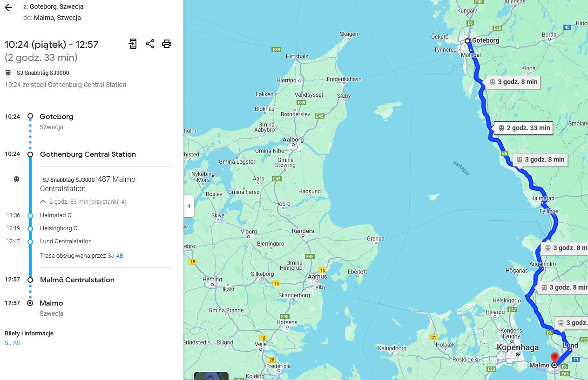This screenshot has width=588, height=380.
Task: Open the share route icon
Action: 150,44
